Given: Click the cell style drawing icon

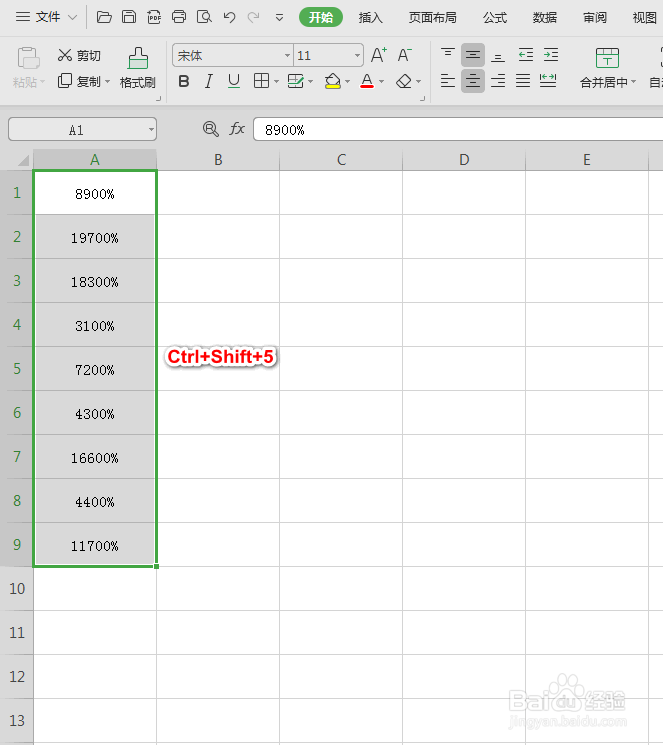Looking at the screenshot, I should point(296,81).
